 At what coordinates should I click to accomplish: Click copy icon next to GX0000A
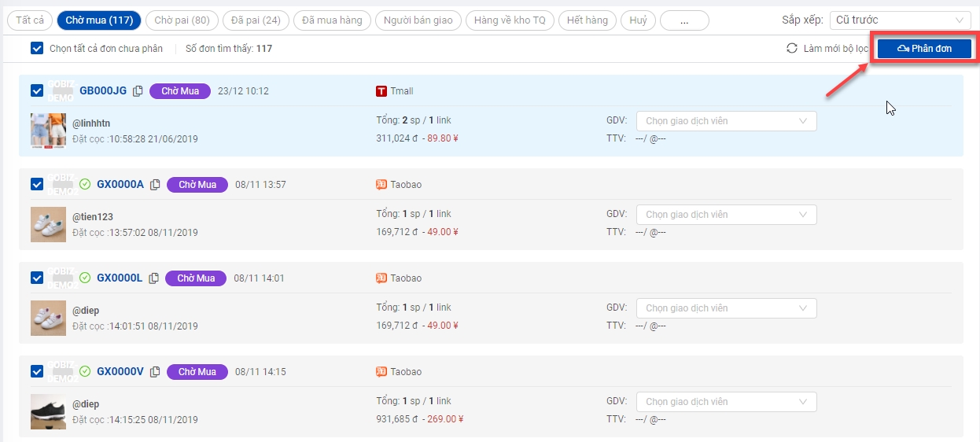pyautogui.click(x=155, y=185)
